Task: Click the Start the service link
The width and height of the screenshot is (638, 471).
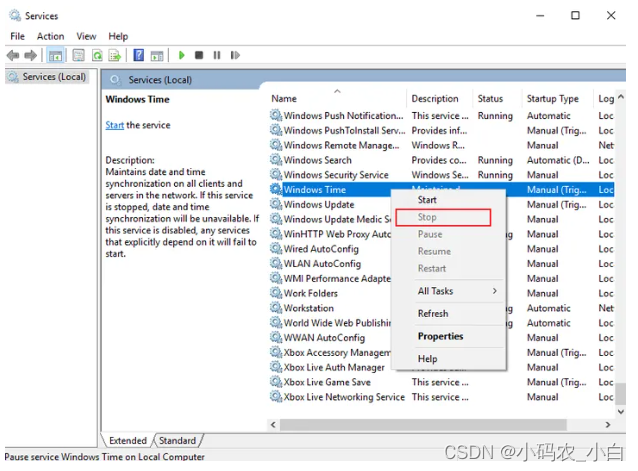Action: tap(114, 126)
